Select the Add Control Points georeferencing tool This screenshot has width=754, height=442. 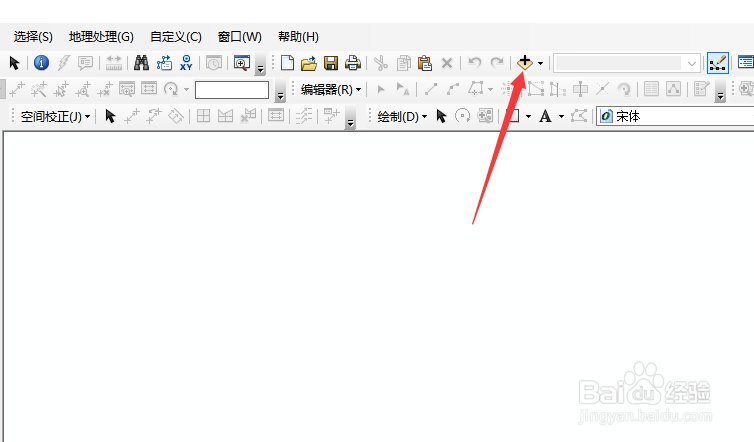point(17,89)
